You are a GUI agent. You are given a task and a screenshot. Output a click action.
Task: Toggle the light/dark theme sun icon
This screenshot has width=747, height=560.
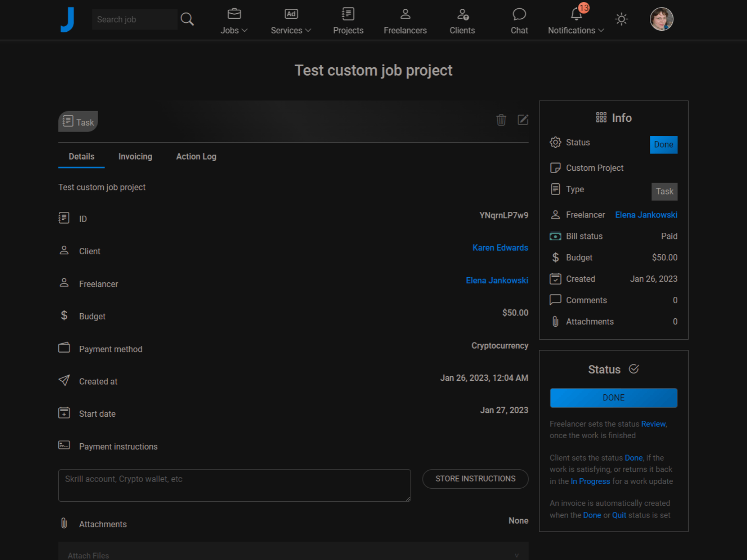621,19
